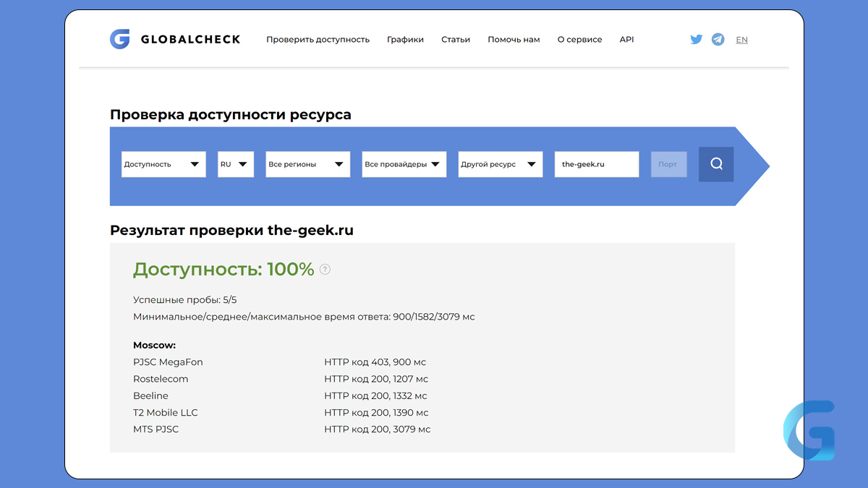Click the PJSC MegaFon provider row

[168, 362]
